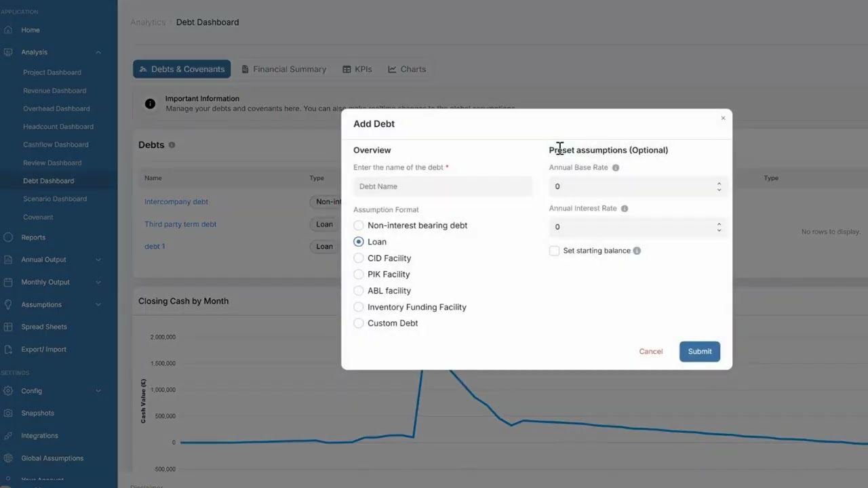Open the Financial Summary tab
This screenshot has width=868, height=488.
click(x=284, y=69)
